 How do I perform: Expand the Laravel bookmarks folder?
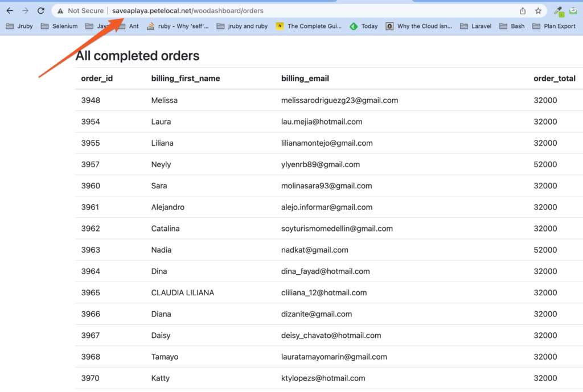476,26
